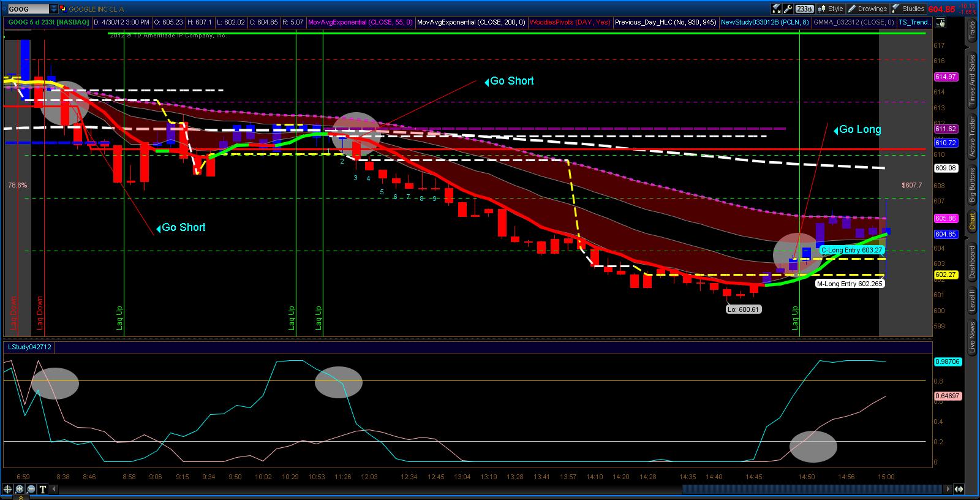The height and width of the screenshot is (500, 980).
Task: Click the 0.64697 lower study value tag
Action: pyautogui.click(x=948, y=396)
